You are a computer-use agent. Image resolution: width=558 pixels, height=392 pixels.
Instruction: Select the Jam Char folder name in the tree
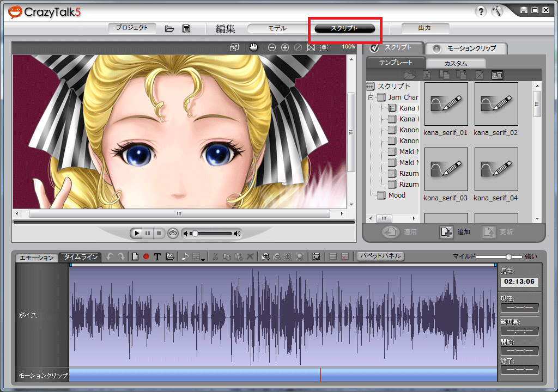(403, 97)
